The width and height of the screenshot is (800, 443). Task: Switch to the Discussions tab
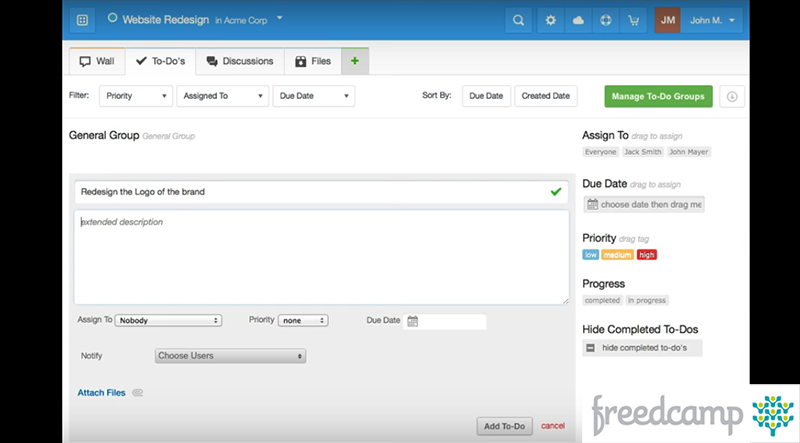[239, 61]
